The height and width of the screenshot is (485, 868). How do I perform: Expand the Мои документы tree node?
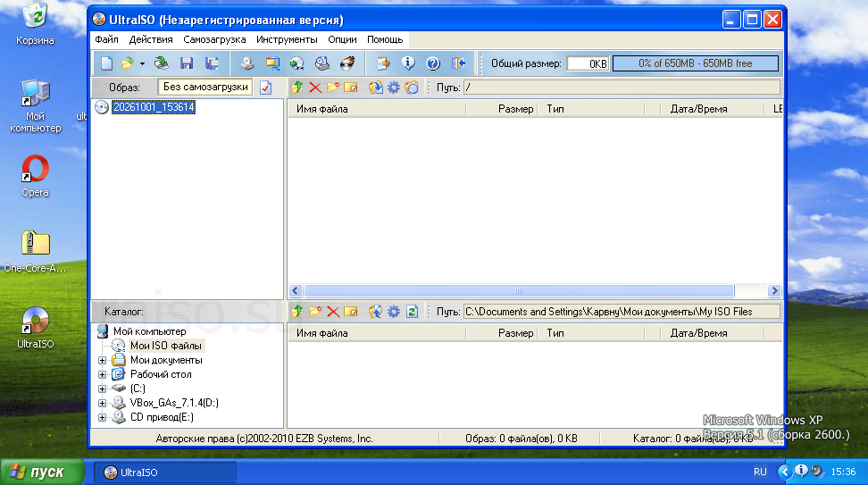pyautogui.click(x=102, y=361)
